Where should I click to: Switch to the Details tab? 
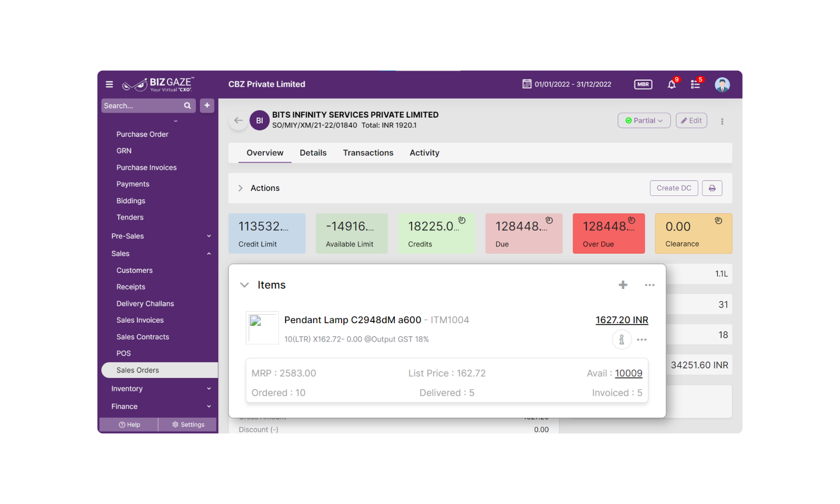tap(313, 153)
